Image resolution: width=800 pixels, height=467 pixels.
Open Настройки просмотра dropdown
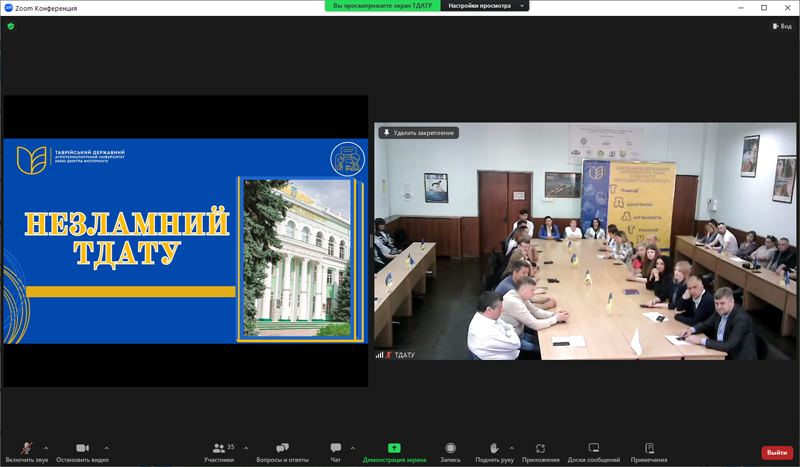tap(485, 6)
